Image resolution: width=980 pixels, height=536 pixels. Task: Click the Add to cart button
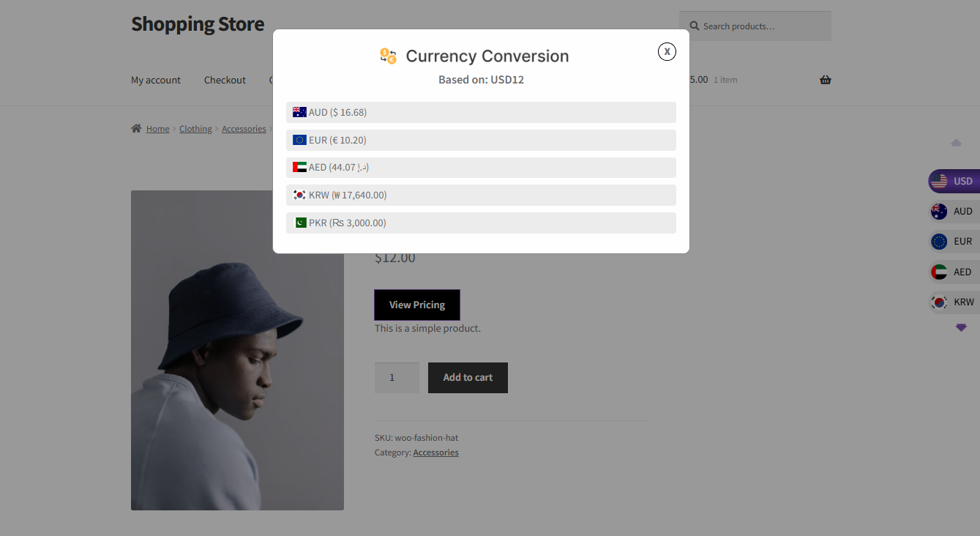coord(468,378)
